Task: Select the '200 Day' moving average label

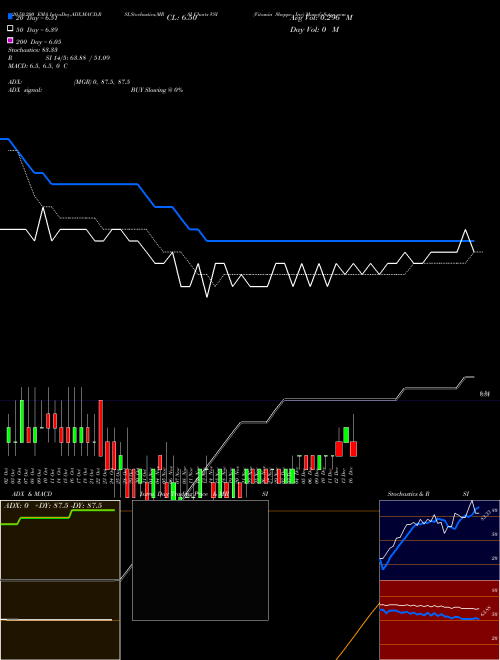Action: tap(39, 42)
